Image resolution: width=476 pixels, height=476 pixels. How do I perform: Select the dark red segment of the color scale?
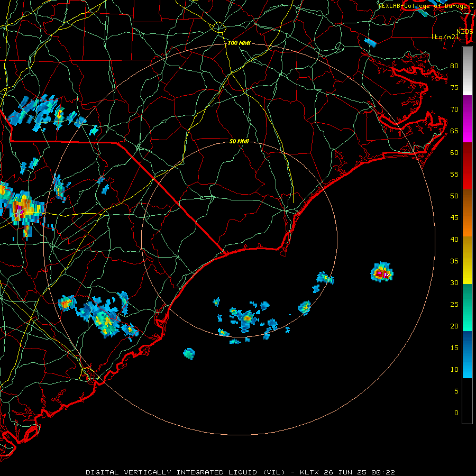[x=467, y=166]
